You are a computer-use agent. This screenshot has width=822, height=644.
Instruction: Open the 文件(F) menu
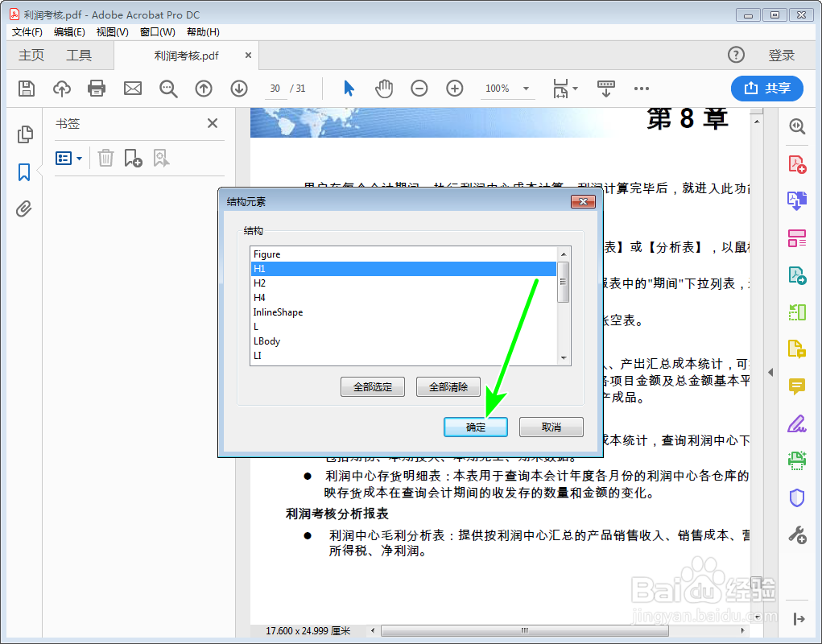tap(27, 32)
